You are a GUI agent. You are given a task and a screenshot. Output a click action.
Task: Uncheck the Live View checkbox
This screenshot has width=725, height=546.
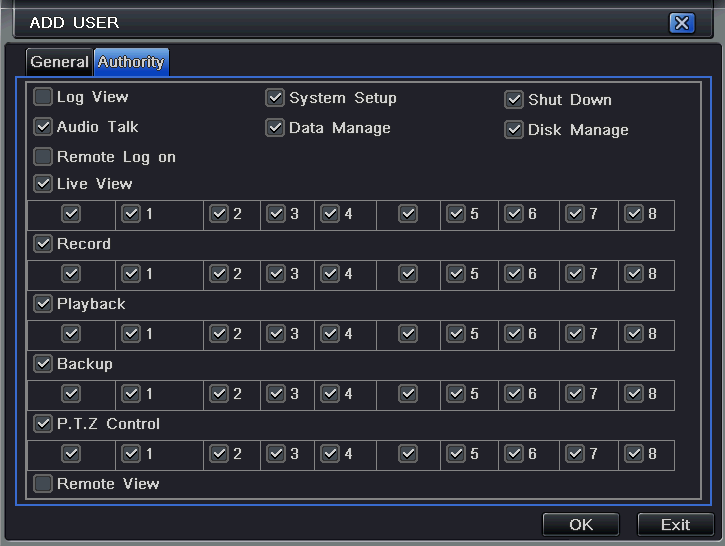point(43,184)
